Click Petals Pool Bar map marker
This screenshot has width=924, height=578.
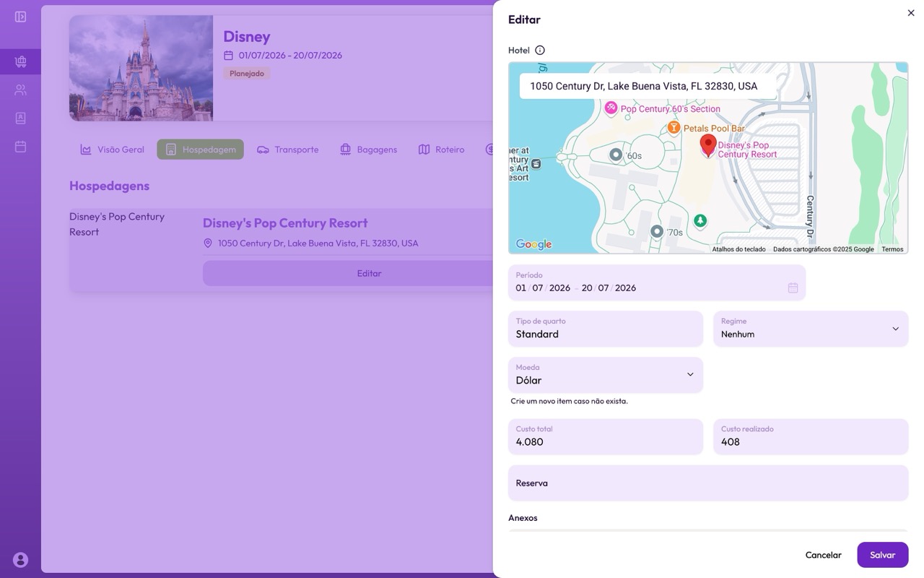(674, 128)
